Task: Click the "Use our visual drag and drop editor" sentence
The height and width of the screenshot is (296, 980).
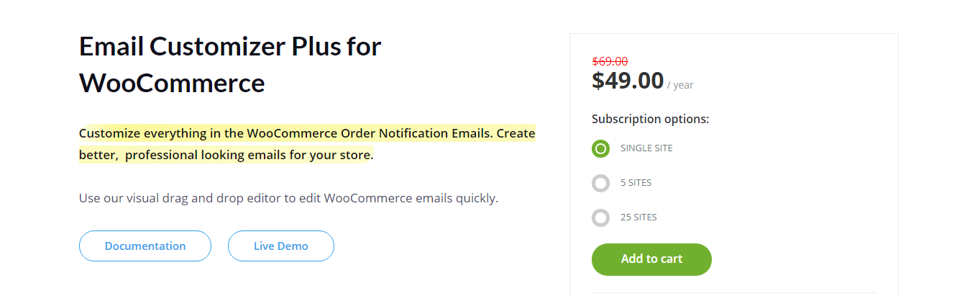Action: click(x=288, y=198)
